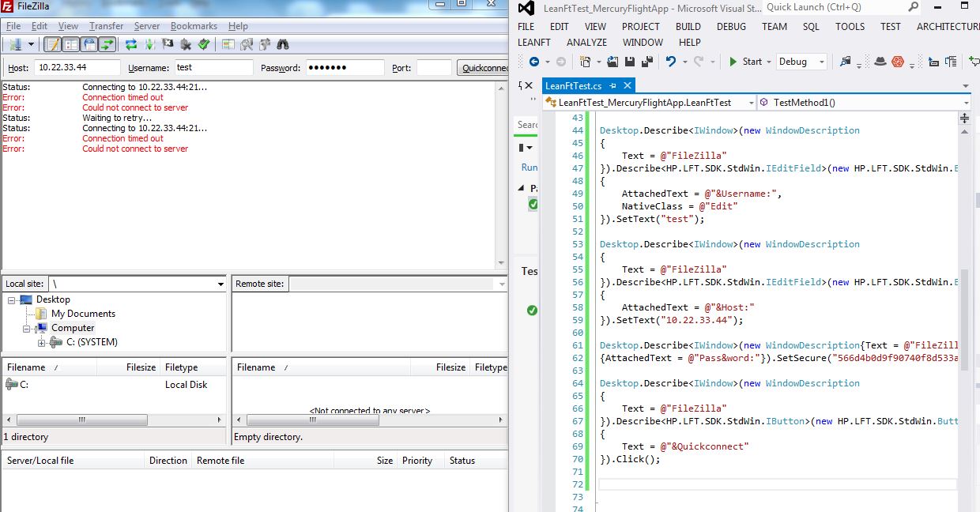Close the LeanFtTest.cs tab
Image resolution: width=980 pixels, height=512 pixels.
pyautogui.click(x=628, y=85)
